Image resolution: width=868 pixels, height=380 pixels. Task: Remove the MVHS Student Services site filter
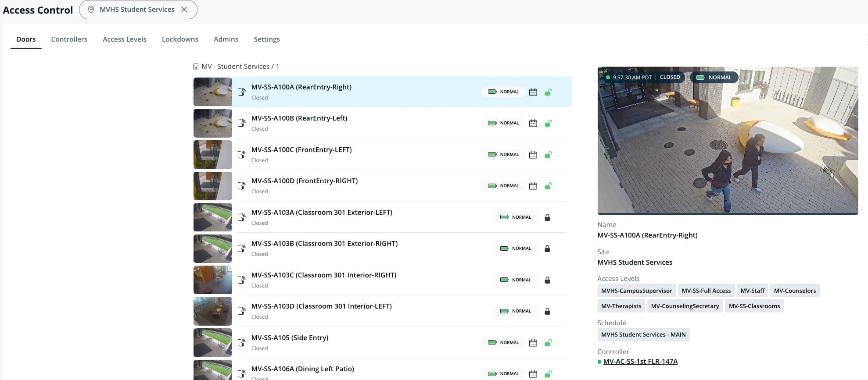coord(184,10)
